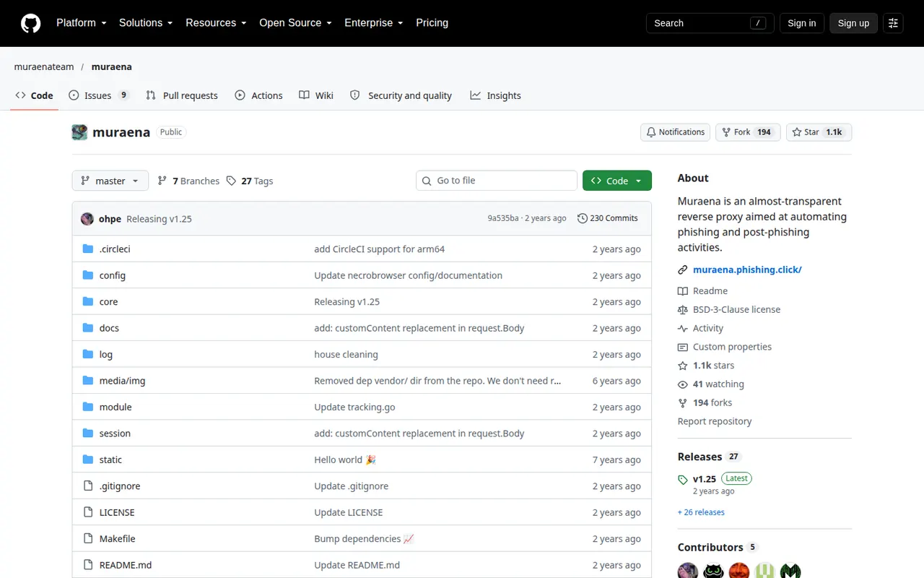This screenshot has width=924, height=578.
Task: Click the static folder icon
Action: 88,460
